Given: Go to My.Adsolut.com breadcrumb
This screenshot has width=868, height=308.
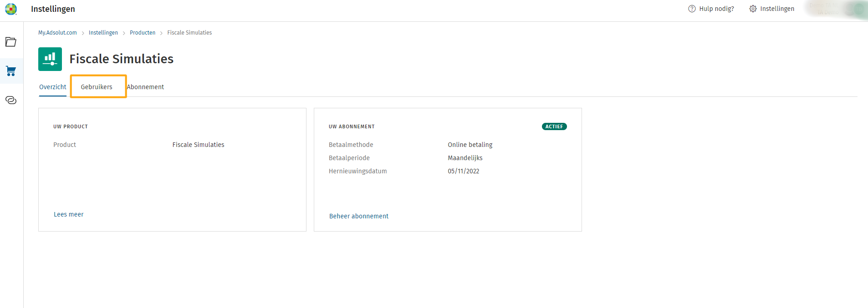Looking at the screenshot, I should click(x=57, y=33).
